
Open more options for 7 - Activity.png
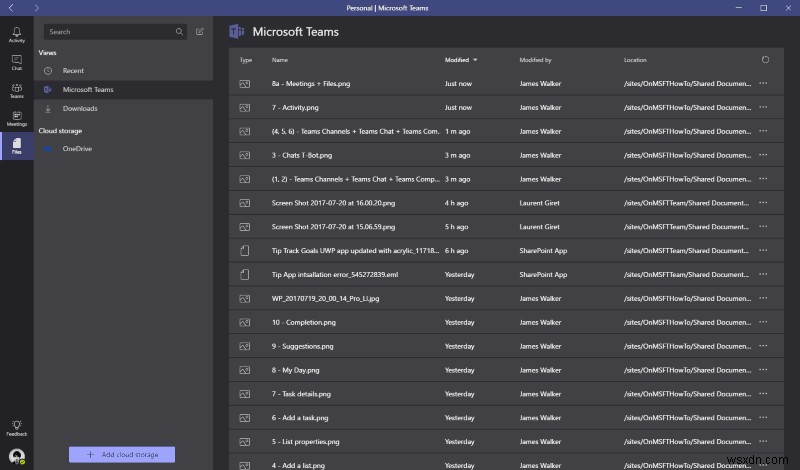[x=763, y=107]
